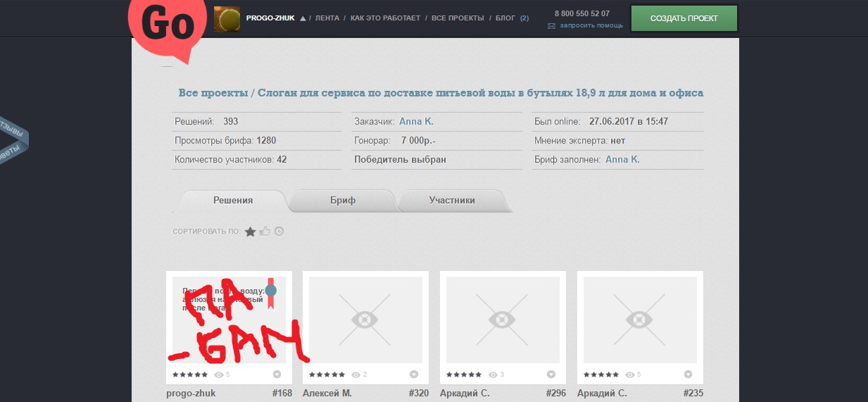Expand the PROGO-ZHUK user menu arrow
The width and height of the screenshot is (868, 402).
(303, 18)
